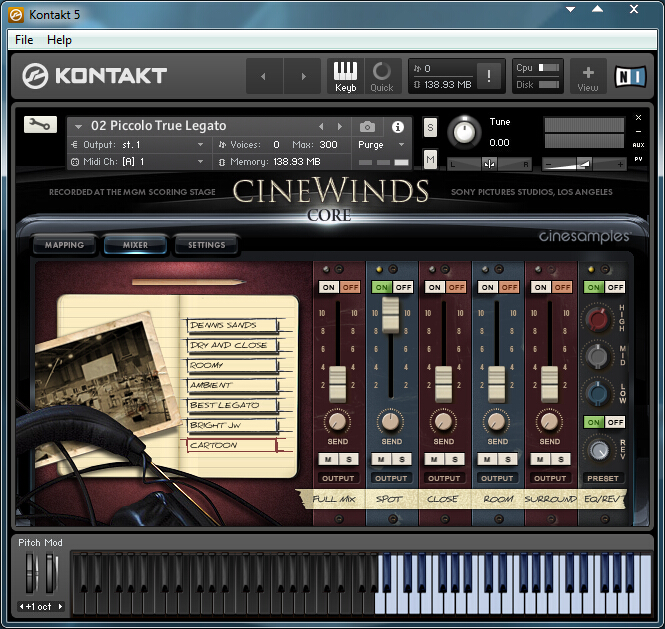Go to next instrument in top toolbar
Screen dimensions: 665x629
tap(303, 76)
